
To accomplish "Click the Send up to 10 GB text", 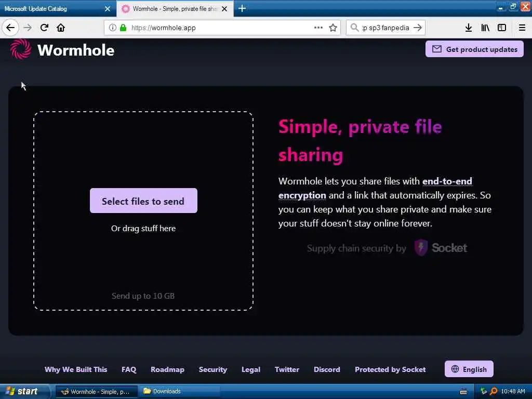I will (143, 296).
